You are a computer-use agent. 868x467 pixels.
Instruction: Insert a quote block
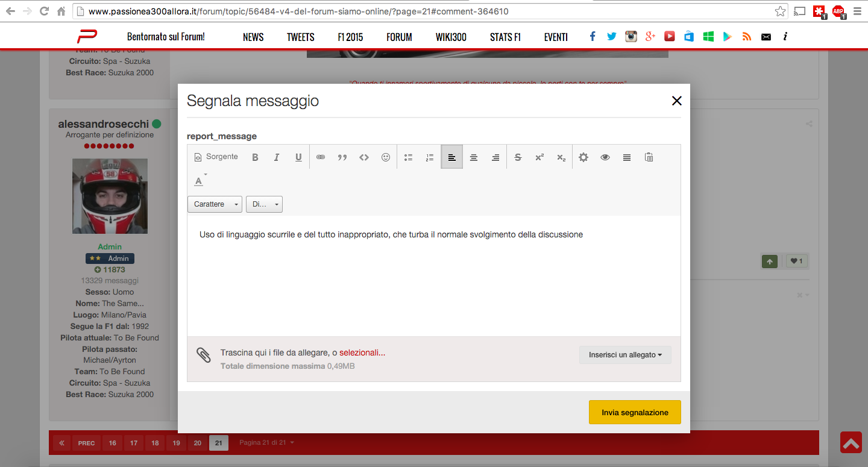(x=342, y=157)
